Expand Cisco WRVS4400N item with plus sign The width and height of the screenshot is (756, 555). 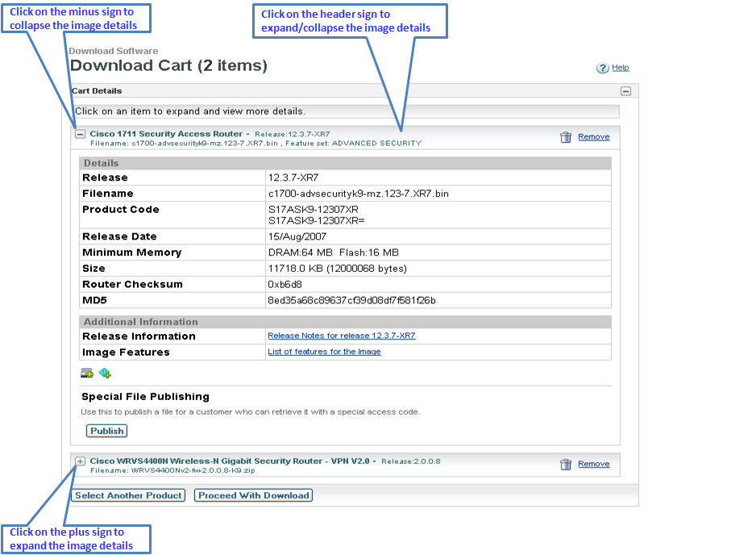tap(80, 461)
